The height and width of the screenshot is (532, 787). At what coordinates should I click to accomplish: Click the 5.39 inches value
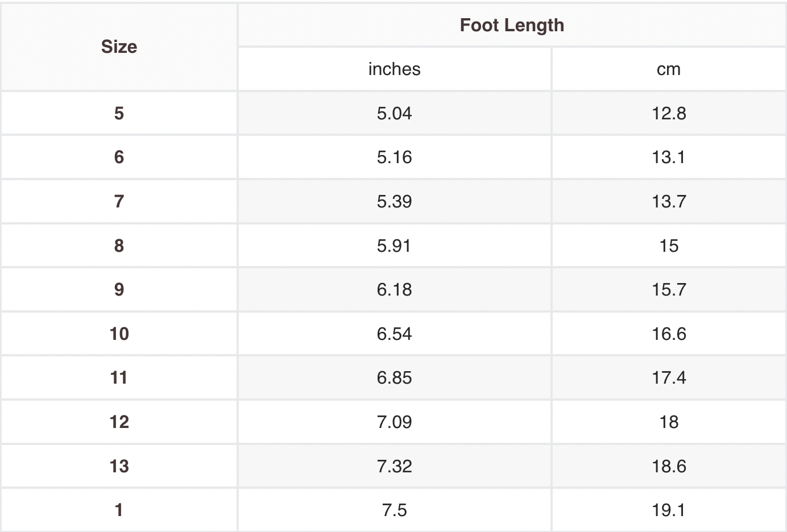pyautogui.click(x=394, y=201)
